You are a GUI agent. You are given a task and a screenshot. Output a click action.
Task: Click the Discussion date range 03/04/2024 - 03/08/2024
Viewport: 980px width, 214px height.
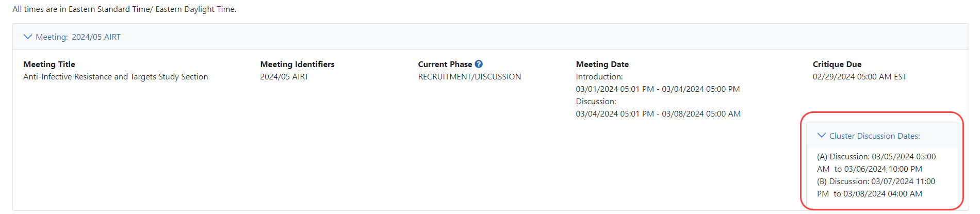(x=658, y=114)
